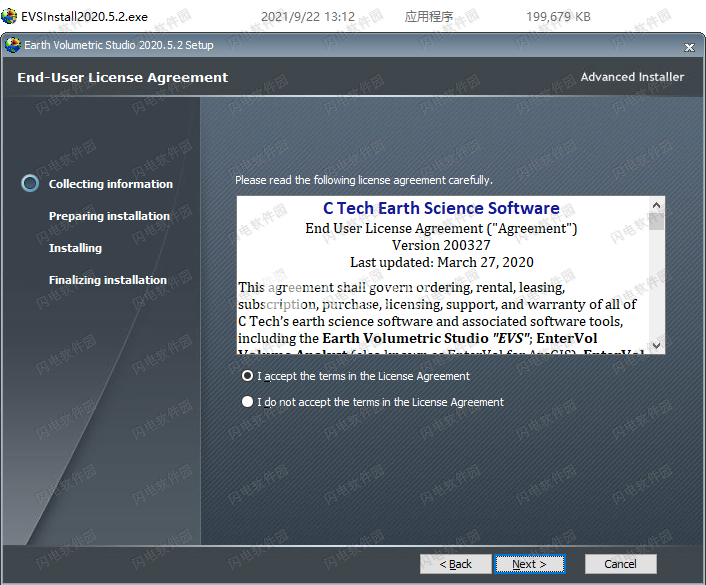This screenshot has height=585, width=706.
Task: Click 'End User License Agreement ("Agreement")' line
Action: (441, 228)
